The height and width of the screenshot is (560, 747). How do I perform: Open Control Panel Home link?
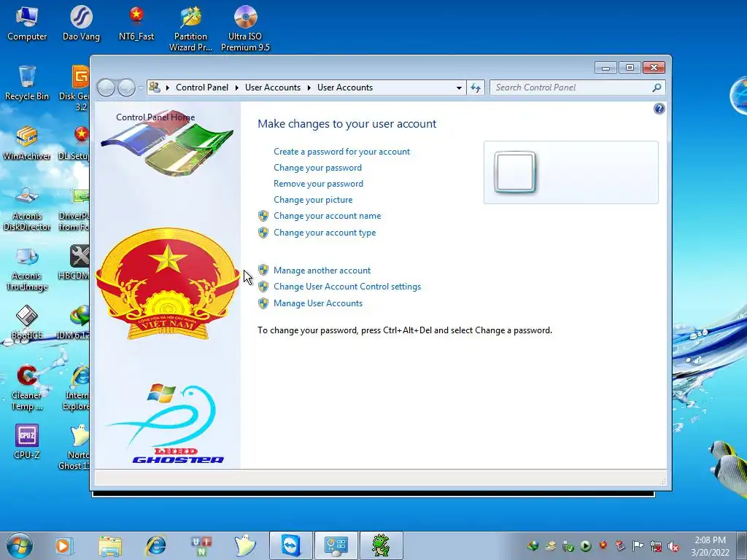[155, 117]
